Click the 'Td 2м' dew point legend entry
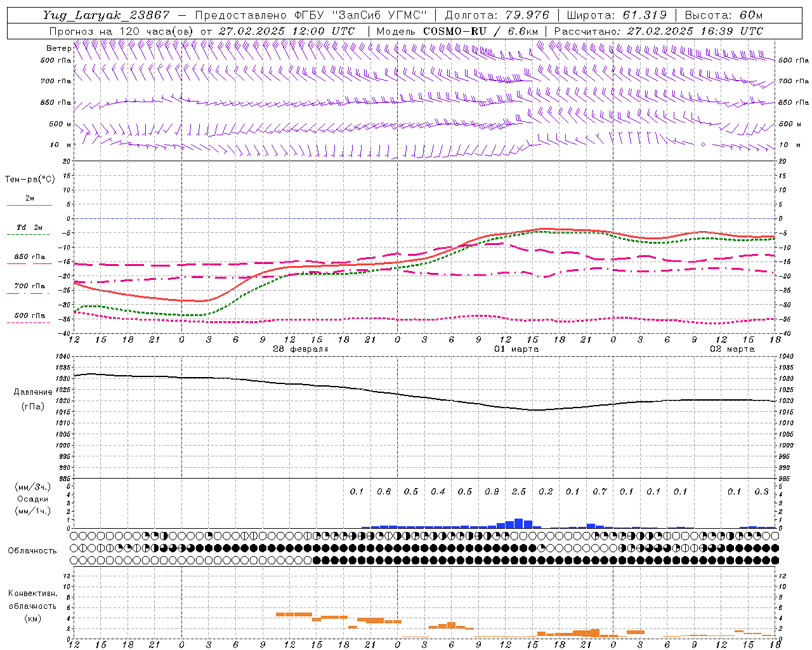This screenshot has height=650, width=812. [29, 227]
